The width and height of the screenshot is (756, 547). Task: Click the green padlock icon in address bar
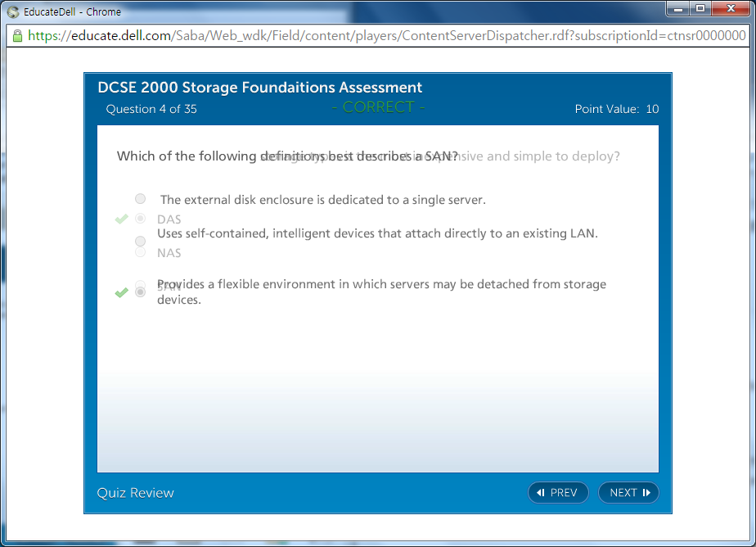tap(17, 36)
